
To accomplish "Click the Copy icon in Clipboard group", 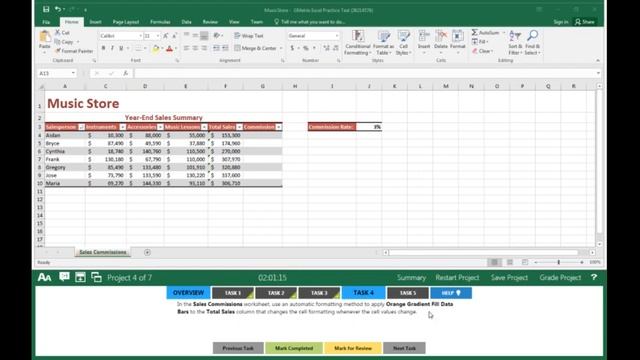I will 58,42.
